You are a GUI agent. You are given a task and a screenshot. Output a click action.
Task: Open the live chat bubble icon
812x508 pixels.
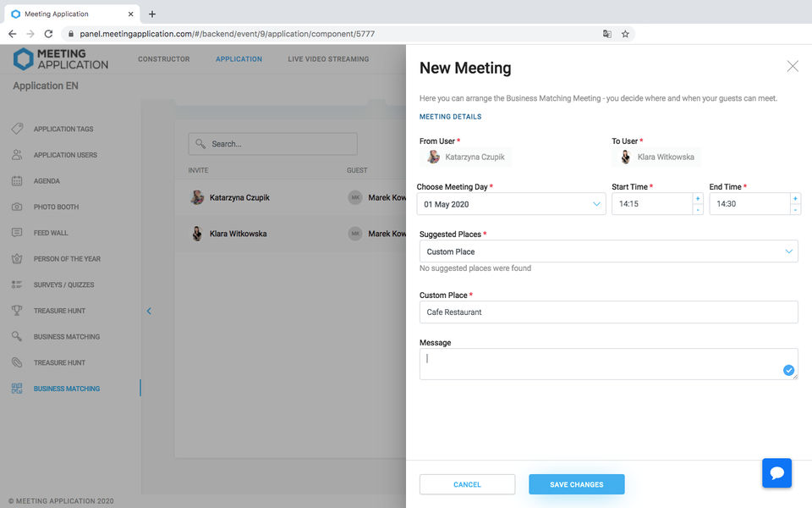[x=776, y=472]
